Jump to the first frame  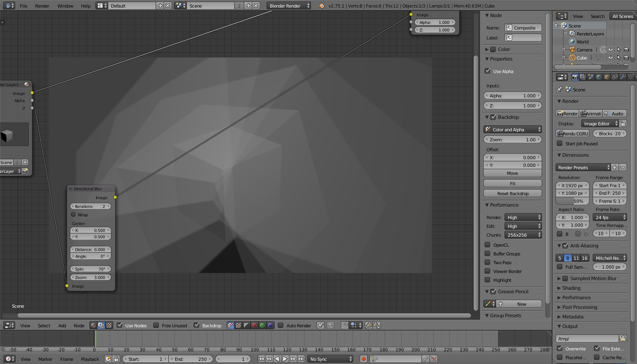click(x=261, y=359)
